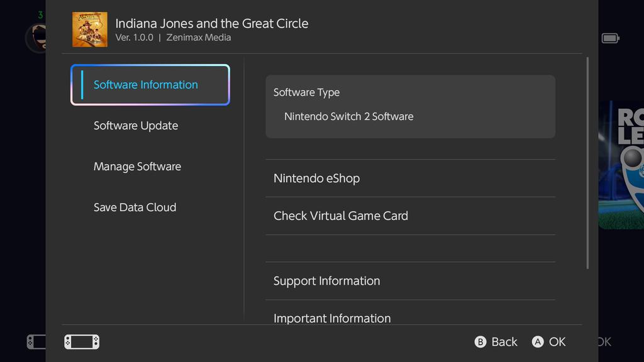Click the Indiana Jones game cover icon
Viewport: 644px width, 362px height.
point(89,29)
